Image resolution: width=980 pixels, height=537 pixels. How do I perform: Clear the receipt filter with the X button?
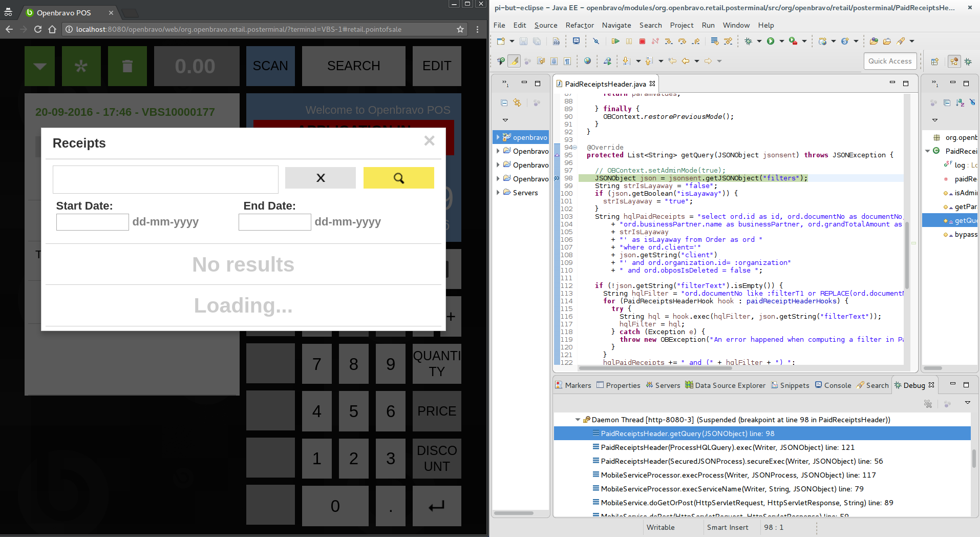pyautogui.click(x=321, y=178)
